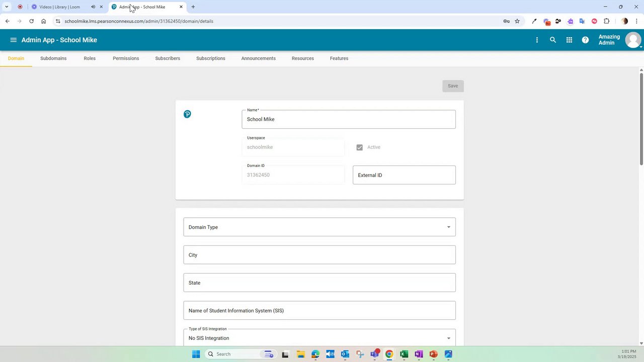Open the Chrome extensions puzzle icon
644x362 pixels.
606,21
